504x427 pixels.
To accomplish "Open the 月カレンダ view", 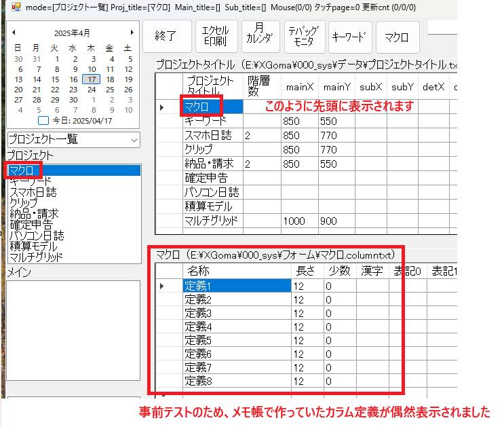I will tap(259, 37).
